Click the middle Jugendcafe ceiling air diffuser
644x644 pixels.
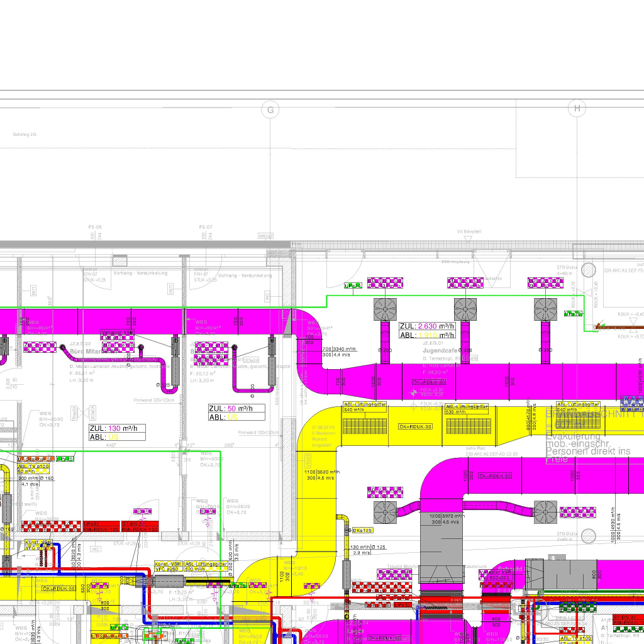465,309
